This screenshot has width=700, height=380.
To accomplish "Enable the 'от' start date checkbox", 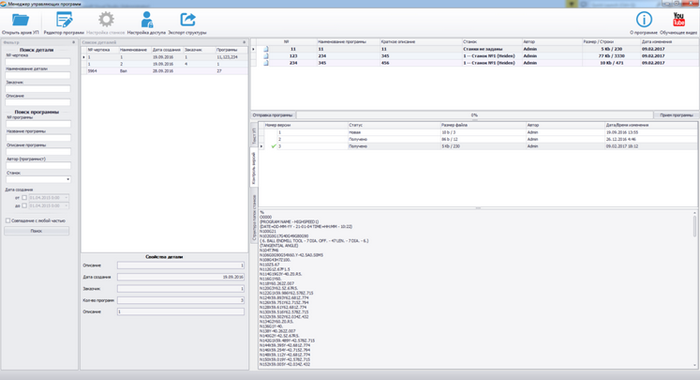I will [25, 198].
